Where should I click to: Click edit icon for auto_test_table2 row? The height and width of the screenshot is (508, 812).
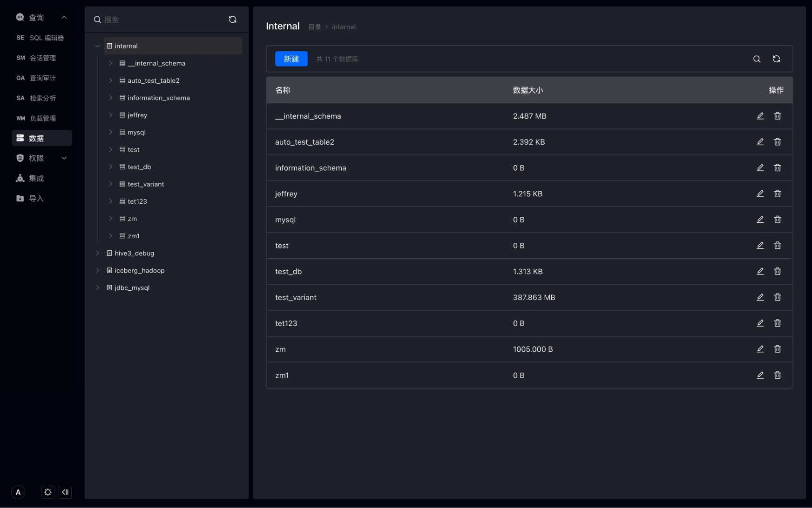(x=760, y=142)
